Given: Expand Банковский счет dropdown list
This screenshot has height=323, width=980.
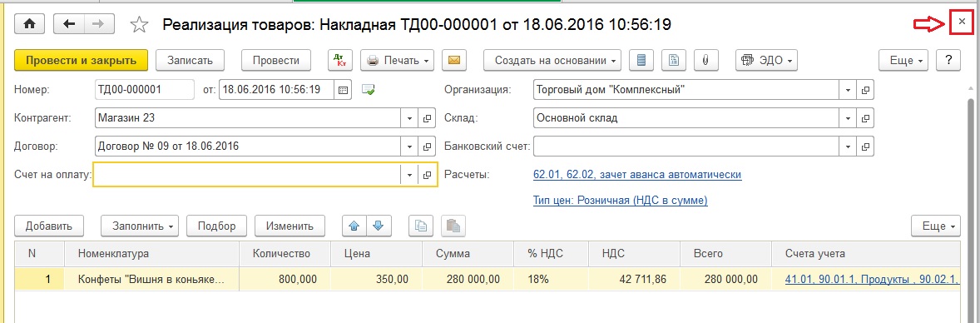Looking at the screenshot, I should tap(848, 147).
